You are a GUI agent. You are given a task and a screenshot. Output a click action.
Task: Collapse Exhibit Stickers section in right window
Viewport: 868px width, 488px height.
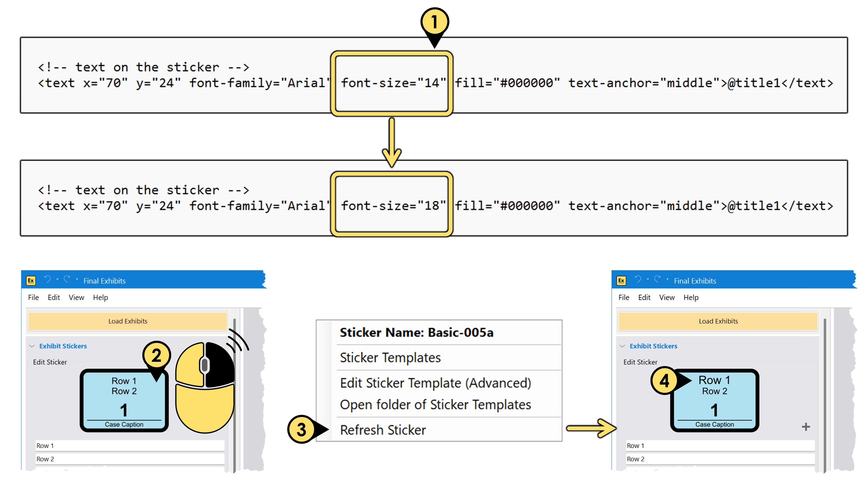[x=622, y=346]
